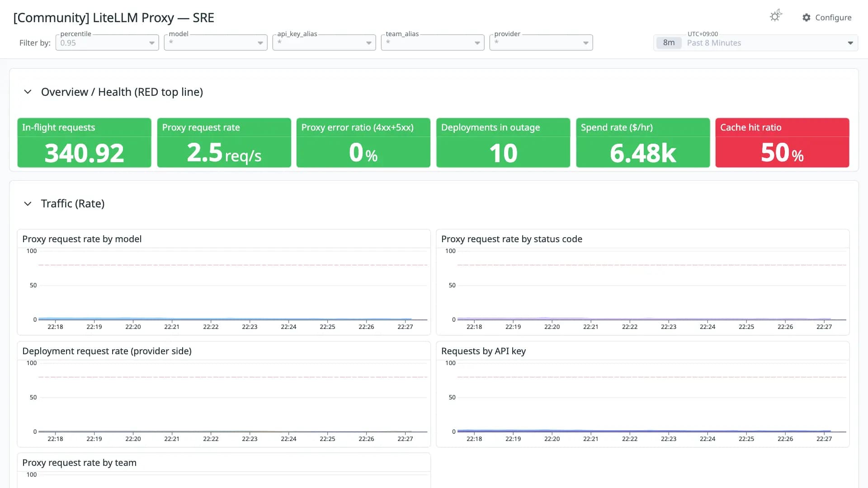Open the percentile filter dropdown
868x488 pixels.
107,43
